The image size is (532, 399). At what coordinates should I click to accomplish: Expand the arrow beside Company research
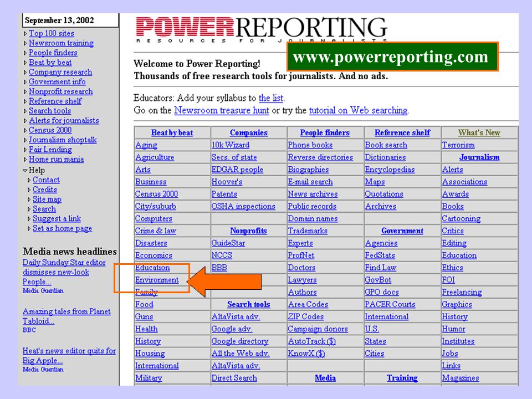pyautogui.click(x=25, y=72)
